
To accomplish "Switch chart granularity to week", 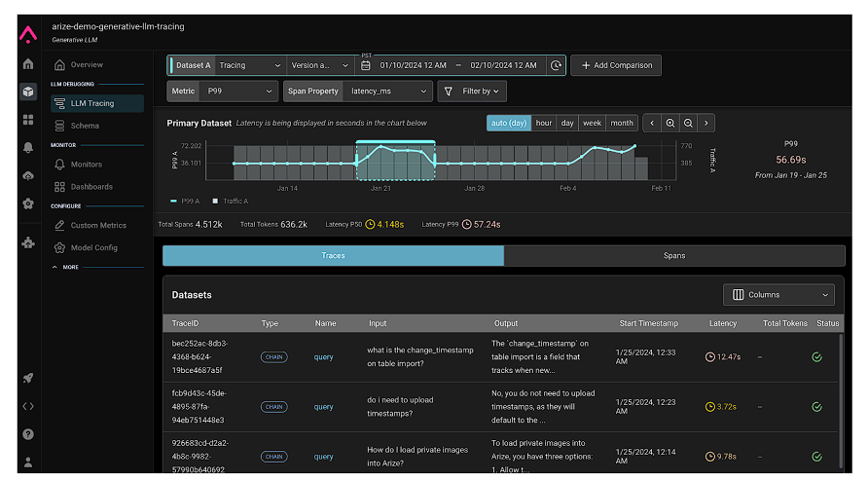I will [592, 123].
